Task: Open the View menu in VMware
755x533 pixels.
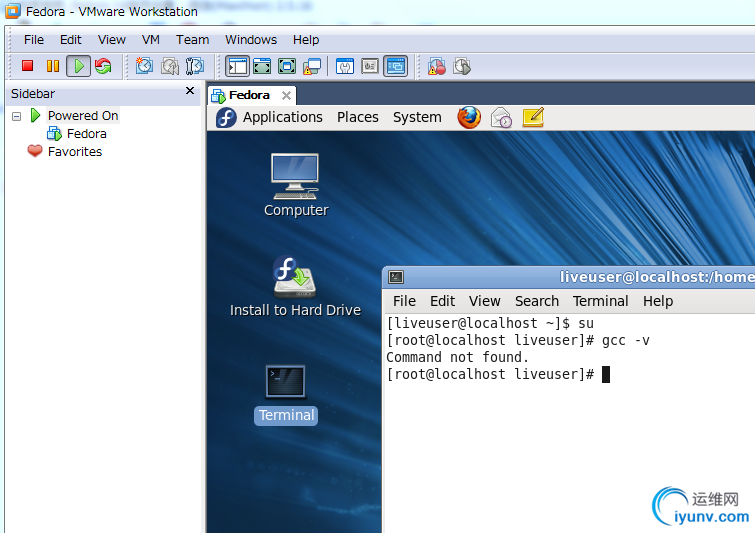Action: tap(112, 39)
